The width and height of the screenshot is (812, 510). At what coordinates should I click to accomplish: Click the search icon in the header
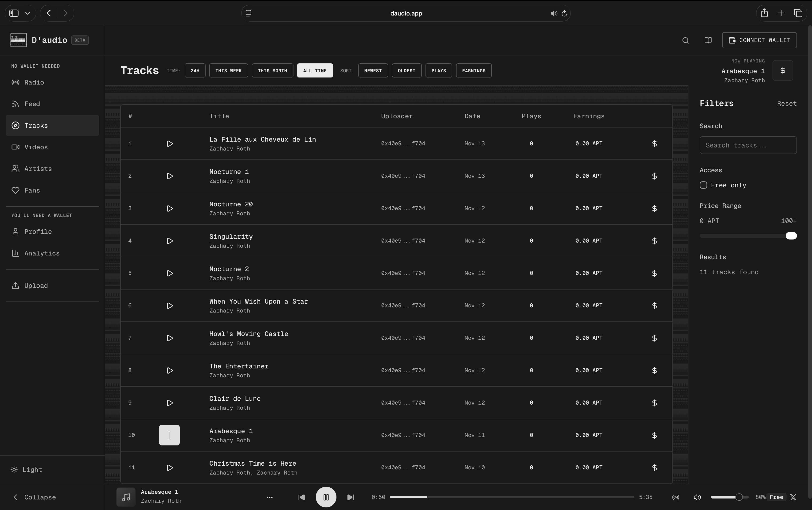click(x=685, y=40)
